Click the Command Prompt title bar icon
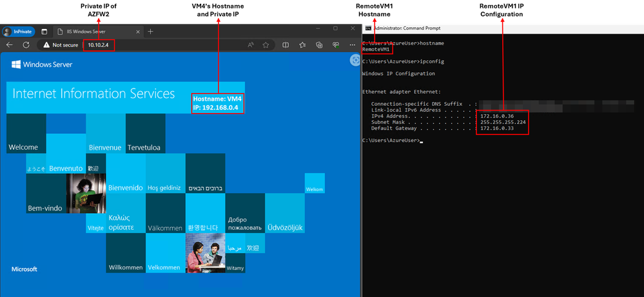This screenshot has width=644, height=297. 368,28
